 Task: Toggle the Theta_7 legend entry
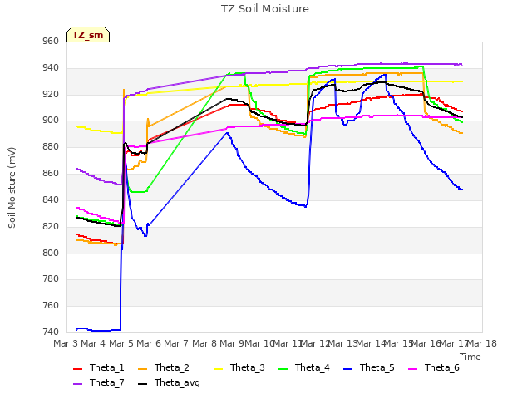(99, 382)
